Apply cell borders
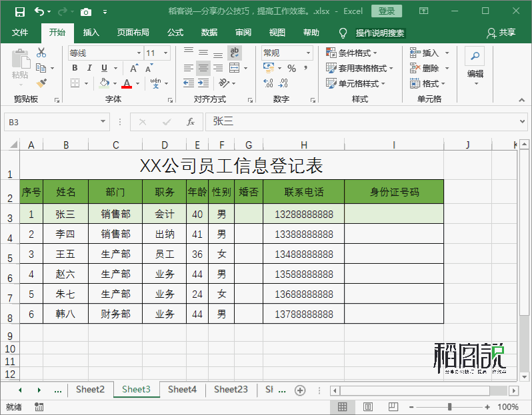Image resolution: width=532 pixels, height=415 pixels. pyautogui.click(x=75, y=83)
